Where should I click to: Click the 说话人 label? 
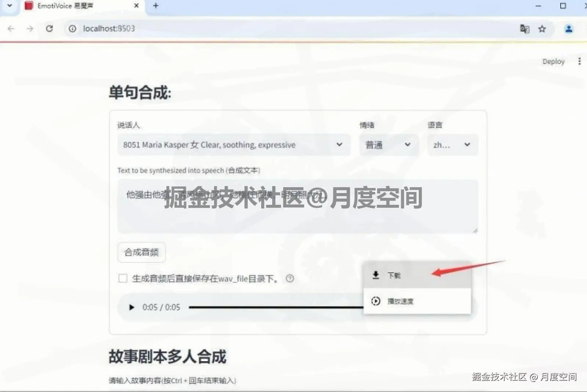point(128,125)
